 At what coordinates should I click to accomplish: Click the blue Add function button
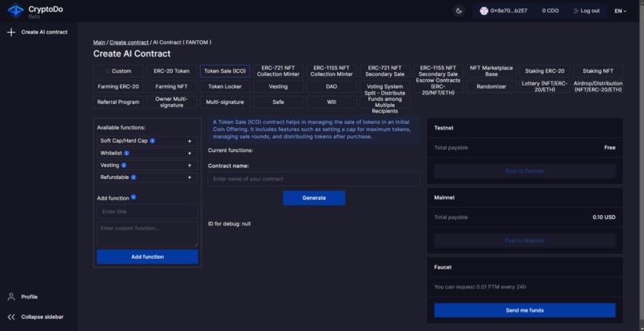tap(148, 257)
